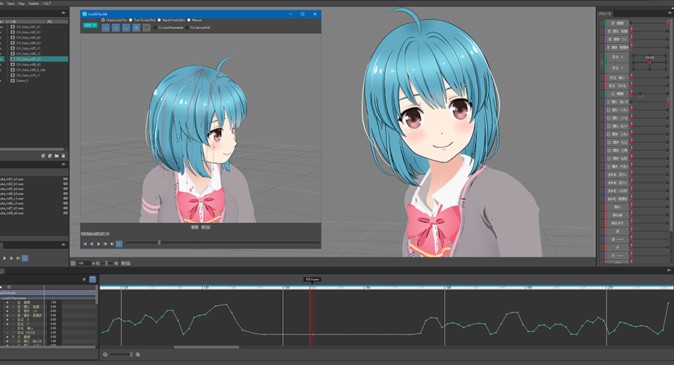Click the timeline zoom-out magnifier icon
This screenshot has width=674, height=365.
coord(105,354)
